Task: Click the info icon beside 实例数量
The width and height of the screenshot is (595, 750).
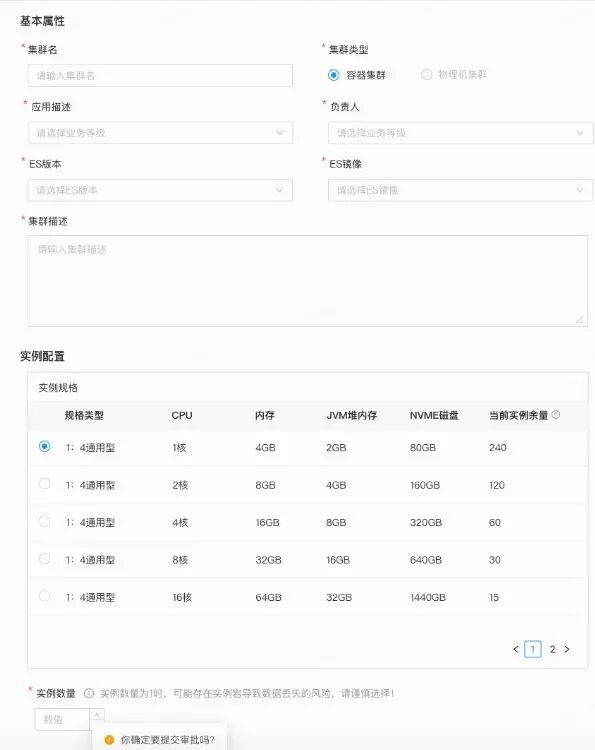Action: pos(88,693)
